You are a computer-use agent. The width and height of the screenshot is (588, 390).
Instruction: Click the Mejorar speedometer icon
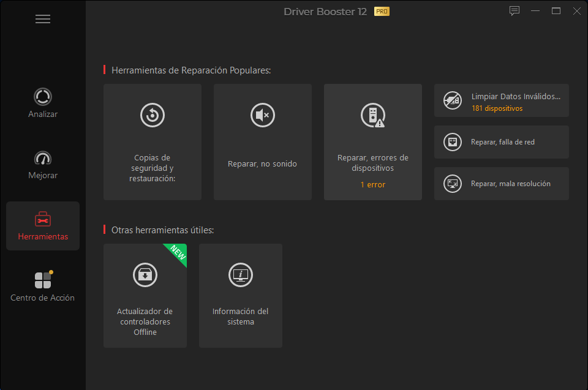(43, 158)
